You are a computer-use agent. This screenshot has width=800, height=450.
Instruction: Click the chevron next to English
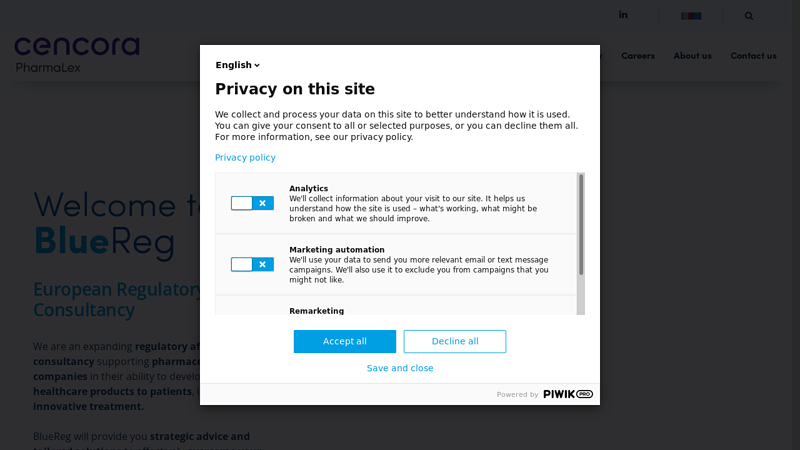(x=257, y=65)
